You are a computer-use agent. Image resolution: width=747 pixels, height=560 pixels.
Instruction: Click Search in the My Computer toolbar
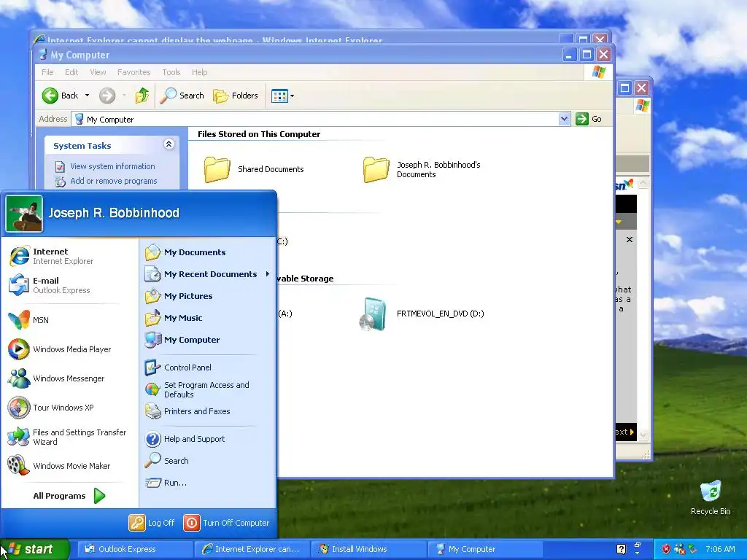point(182,96)
